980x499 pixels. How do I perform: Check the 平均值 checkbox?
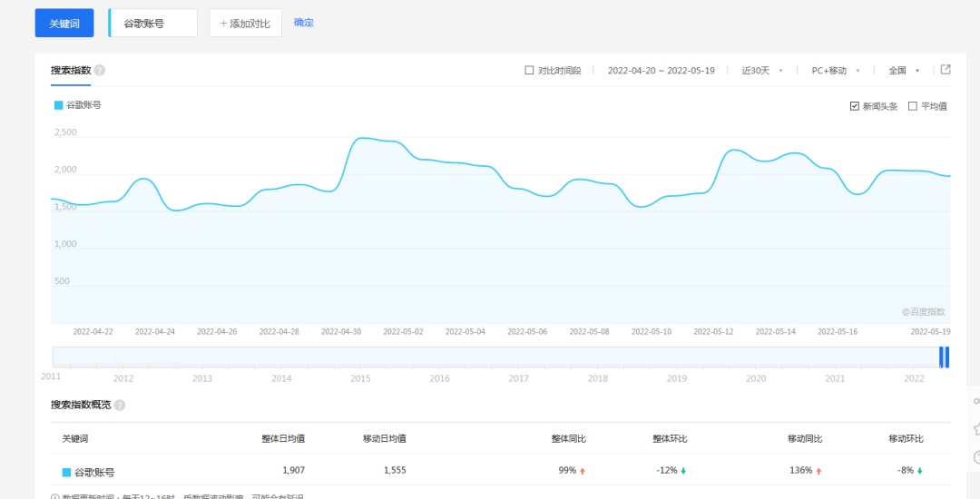(912, 106)
